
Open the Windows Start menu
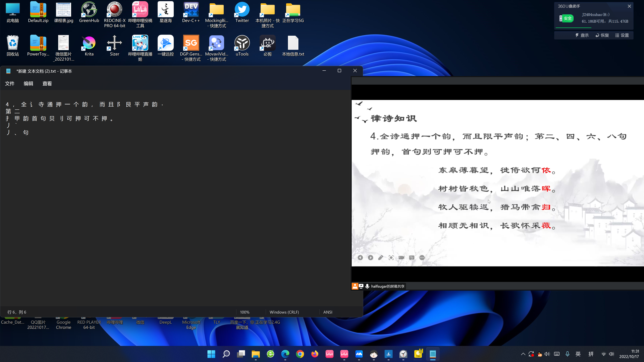(x=211, y=354)
